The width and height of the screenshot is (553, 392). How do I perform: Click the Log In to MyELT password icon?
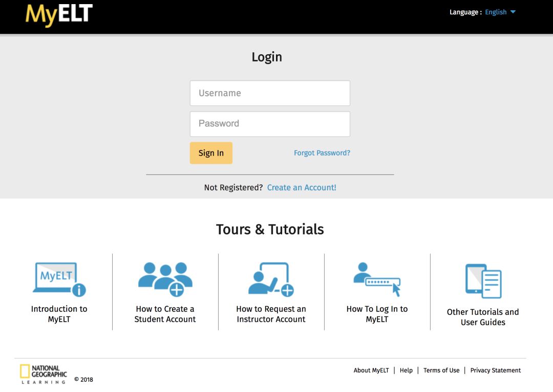click(x=377, y=279)
